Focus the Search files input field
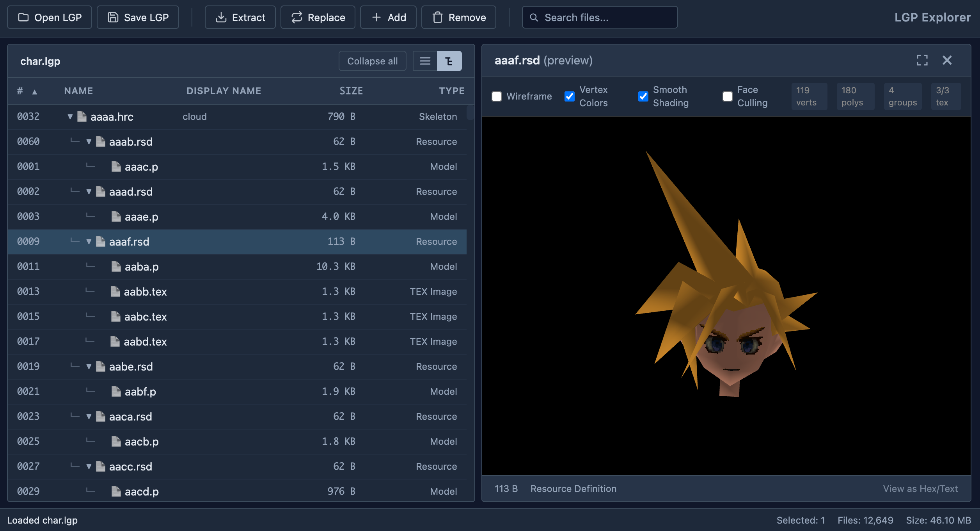This screenshot has width=980, height=531. [x=600, y=17]
